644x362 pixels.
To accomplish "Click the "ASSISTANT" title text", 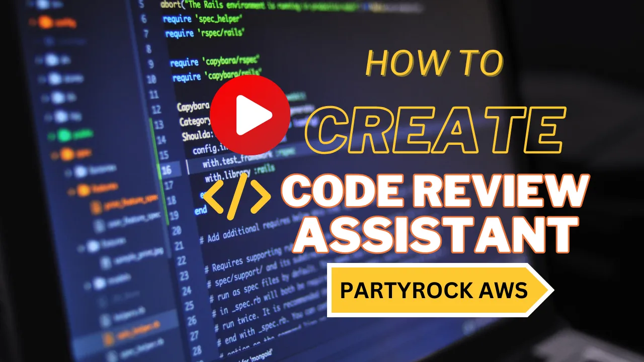I will pos(435,234).
